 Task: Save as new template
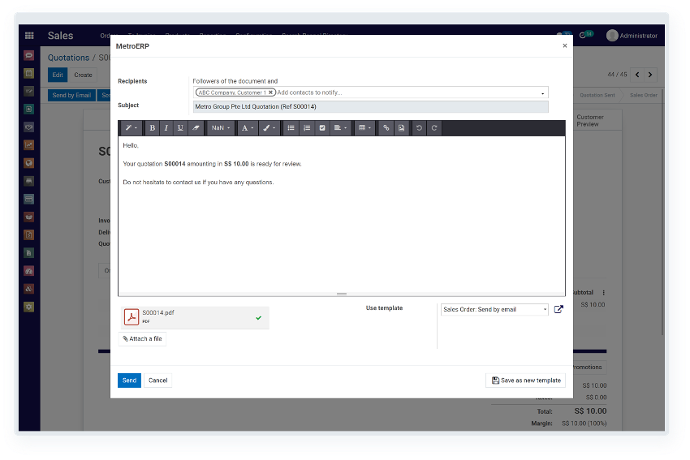526,380
